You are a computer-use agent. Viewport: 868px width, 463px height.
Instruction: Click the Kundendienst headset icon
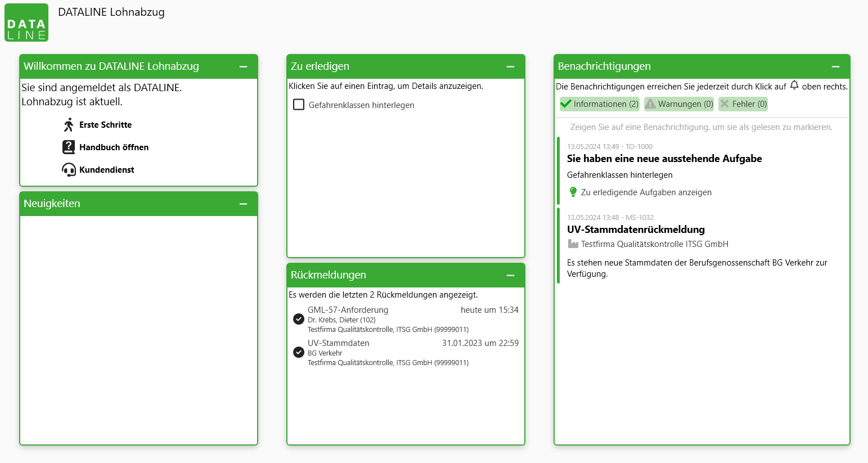click(69, 170)
